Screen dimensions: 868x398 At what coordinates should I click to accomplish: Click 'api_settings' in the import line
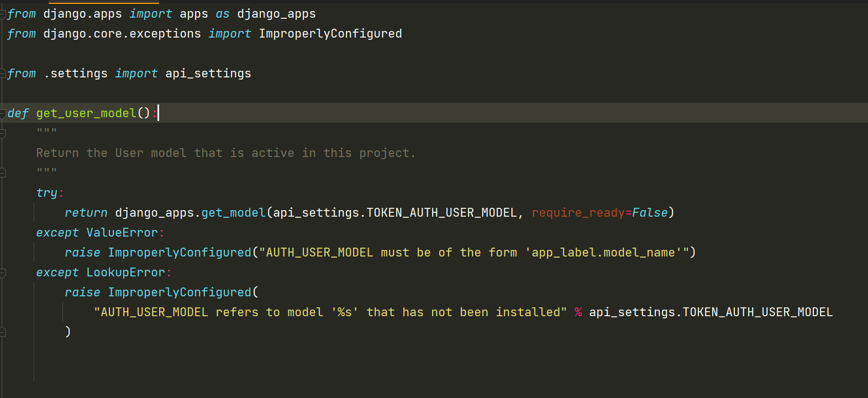pos(208,74)
